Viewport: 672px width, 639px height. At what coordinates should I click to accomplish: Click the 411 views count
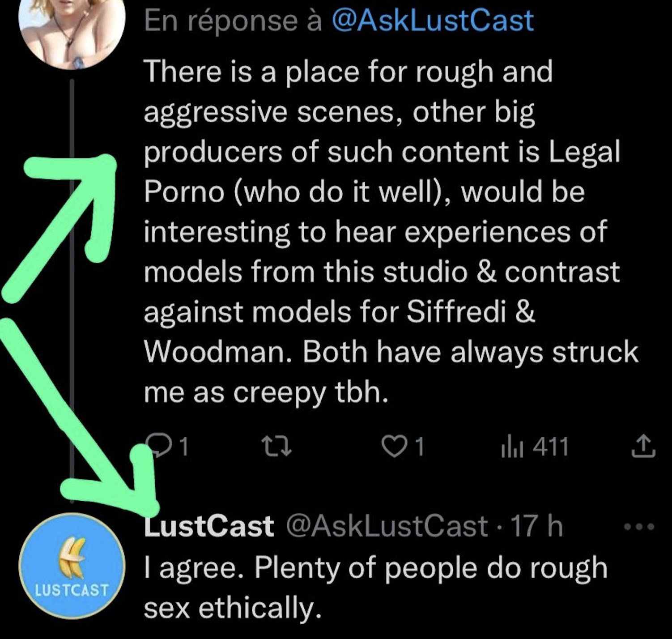pyautogui.click(x=551, y=447)
